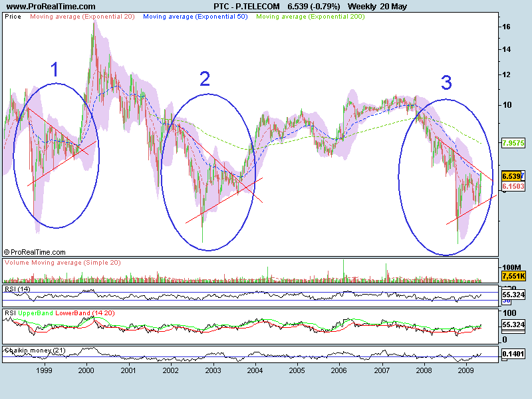
Task: Click the 2002 year on time axis
Action: (171, 370)
